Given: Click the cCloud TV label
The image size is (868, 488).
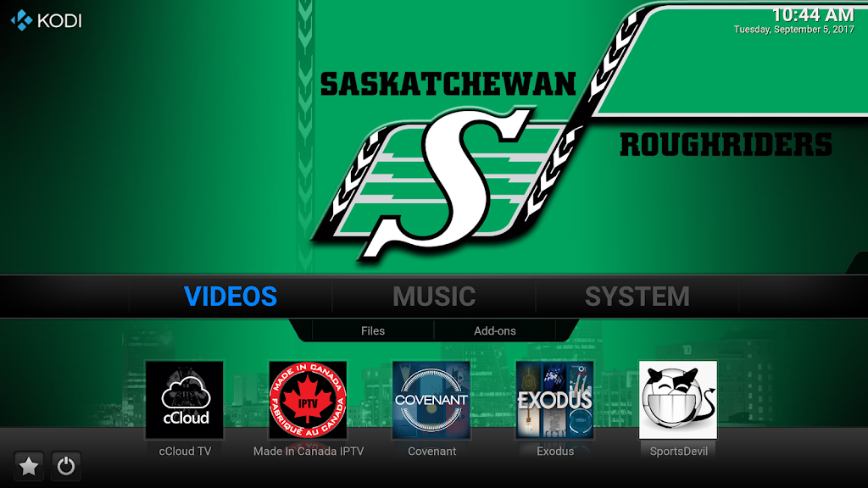Looking at the screenshot, I should click(x=185, y=452).
